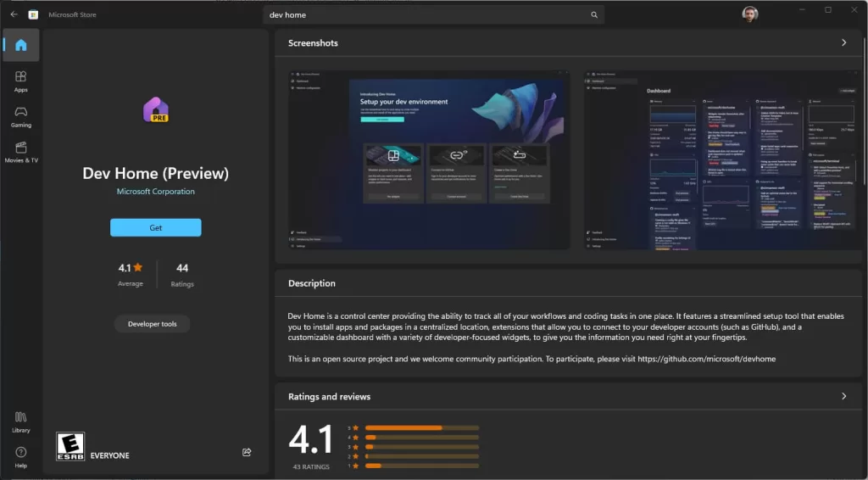Minimize the Microsoft Store window
The image size is (868, 480).
(x=802, y=10)
